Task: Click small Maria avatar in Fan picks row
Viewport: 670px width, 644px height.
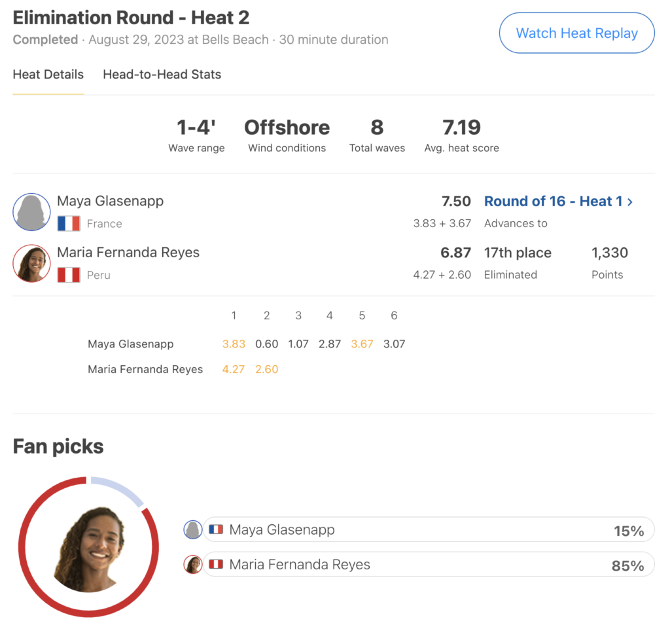Action: point(193,565)
